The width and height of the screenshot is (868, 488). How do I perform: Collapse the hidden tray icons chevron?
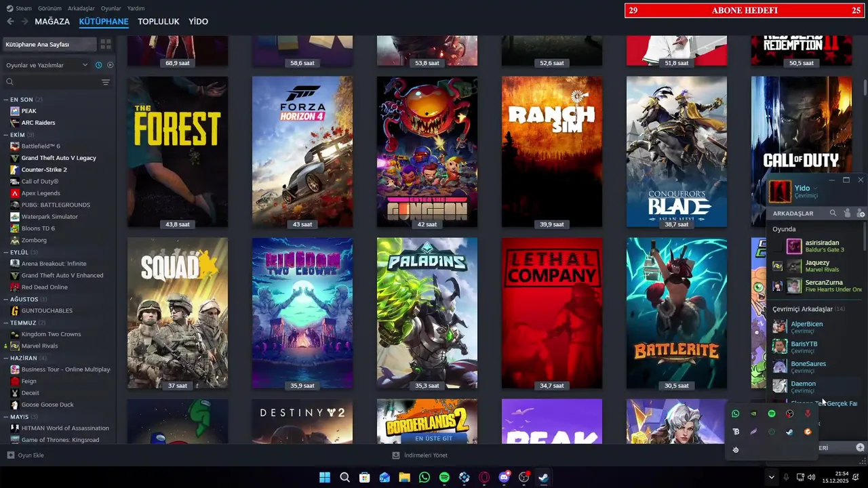[771, 477]
